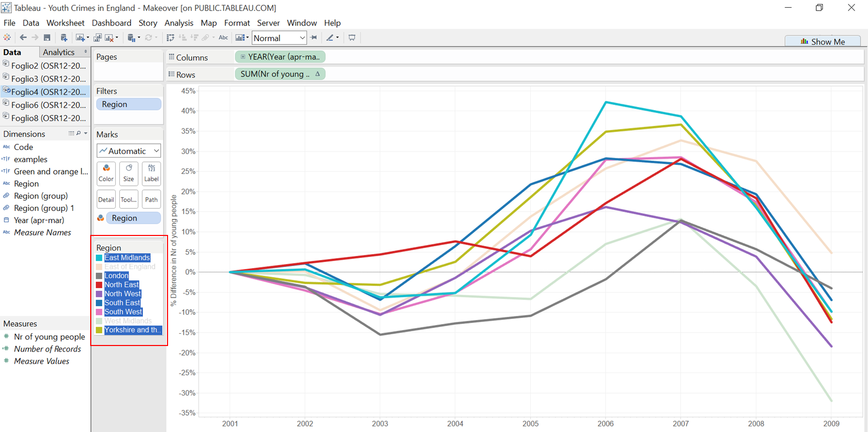This screenshot has height=432, width=868.
Task: Click the Duplicate Sheet icon
Action: [97, 37]
